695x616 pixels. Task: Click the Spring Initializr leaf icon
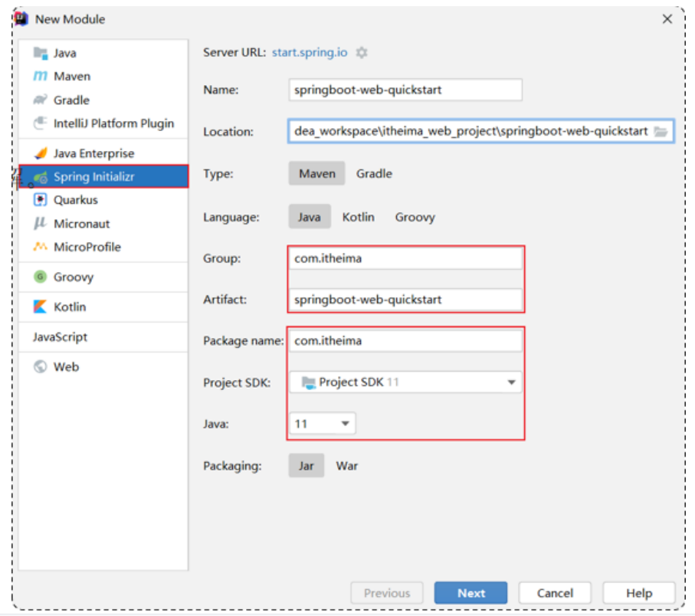tap(41, 177)
